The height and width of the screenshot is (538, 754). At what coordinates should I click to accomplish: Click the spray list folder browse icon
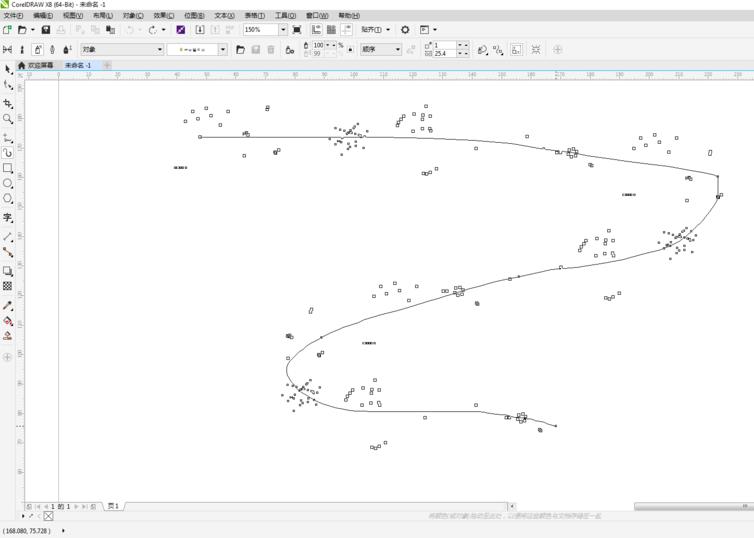(x=240, y=50)
